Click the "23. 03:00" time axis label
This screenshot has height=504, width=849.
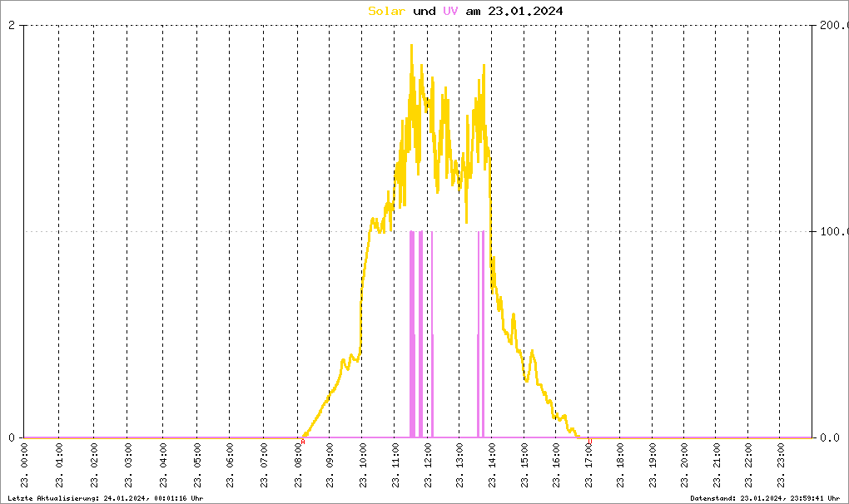coord(128,466)
